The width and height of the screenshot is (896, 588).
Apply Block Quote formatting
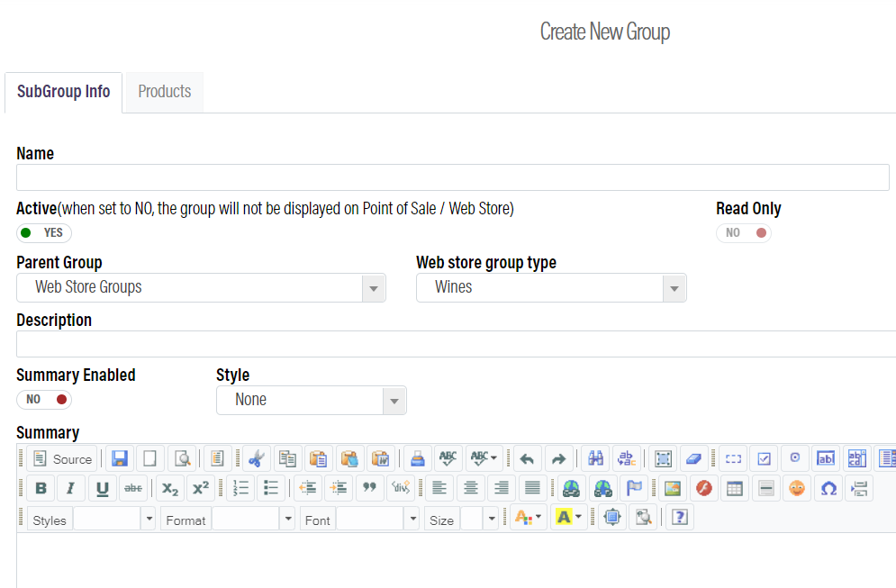[370, 489]
